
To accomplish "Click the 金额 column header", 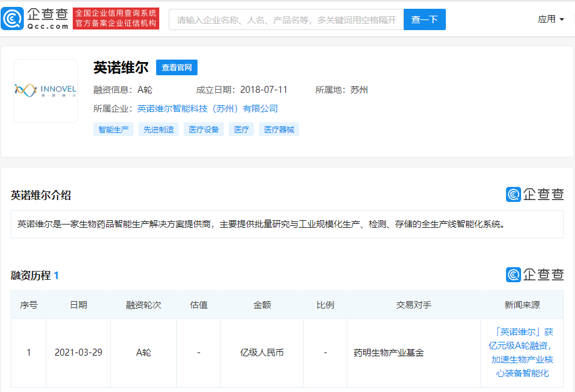I will [x=262, y=305].
